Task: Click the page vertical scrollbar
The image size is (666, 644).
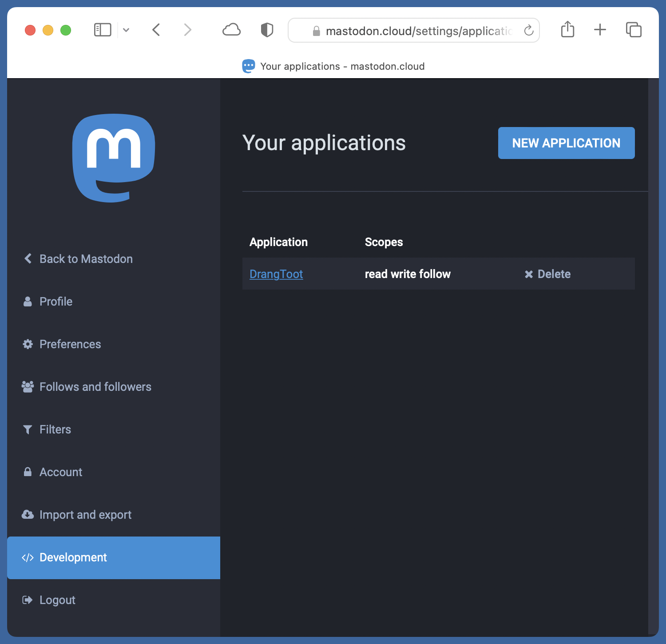Action: (653, 356)
